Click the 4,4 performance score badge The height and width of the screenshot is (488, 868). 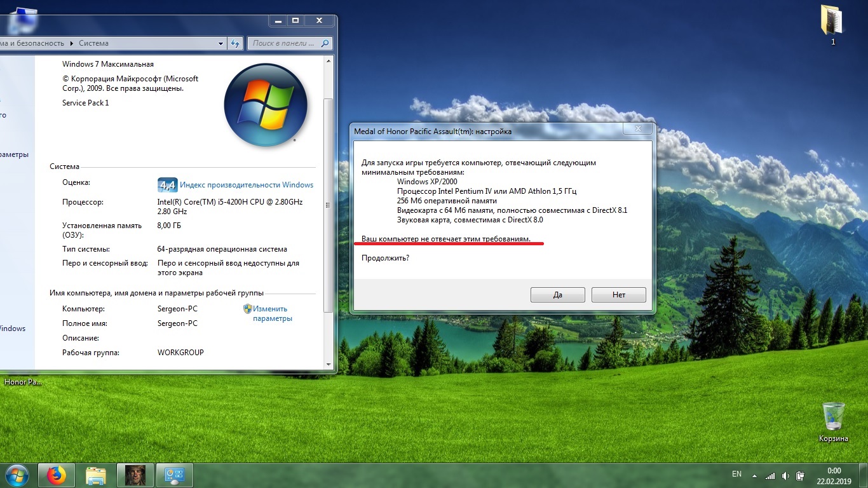[167, 185]
